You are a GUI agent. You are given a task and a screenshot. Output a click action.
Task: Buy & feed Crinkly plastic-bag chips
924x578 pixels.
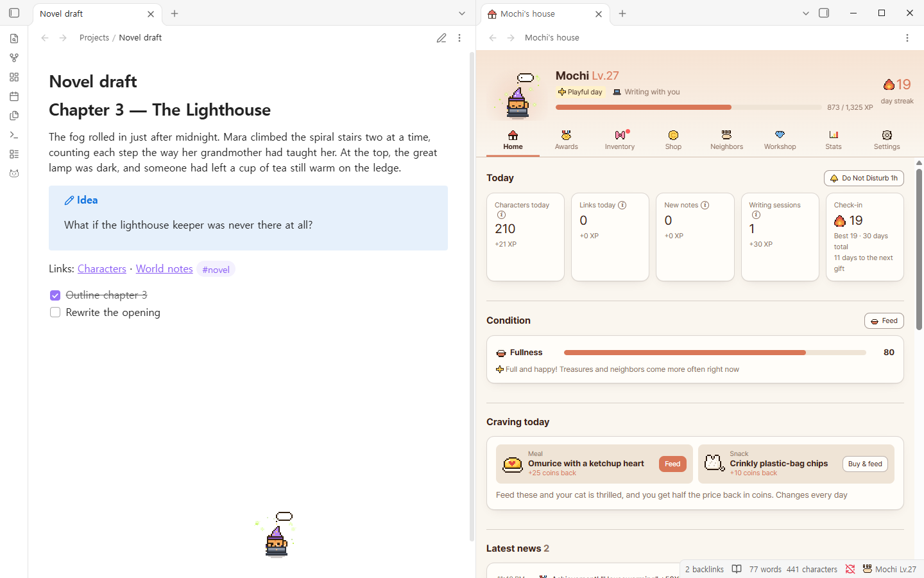point(865,464)
